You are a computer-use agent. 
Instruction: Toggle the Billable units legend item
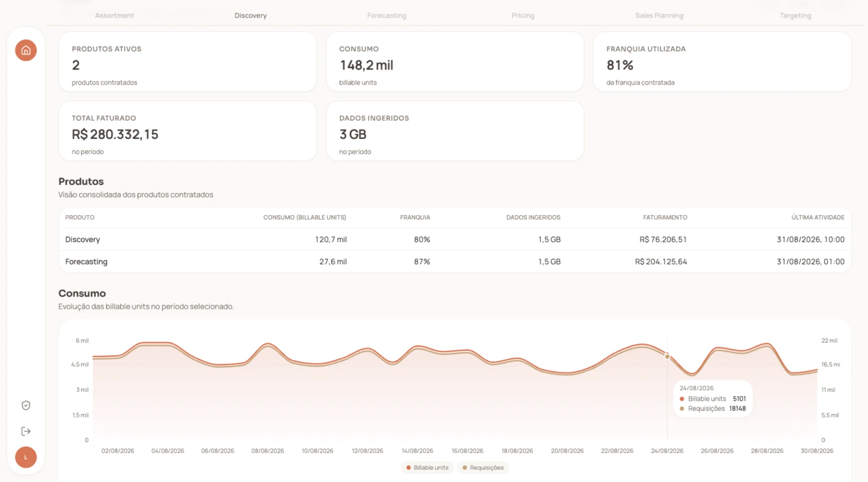pyautogui.click(x=427, y=468)
